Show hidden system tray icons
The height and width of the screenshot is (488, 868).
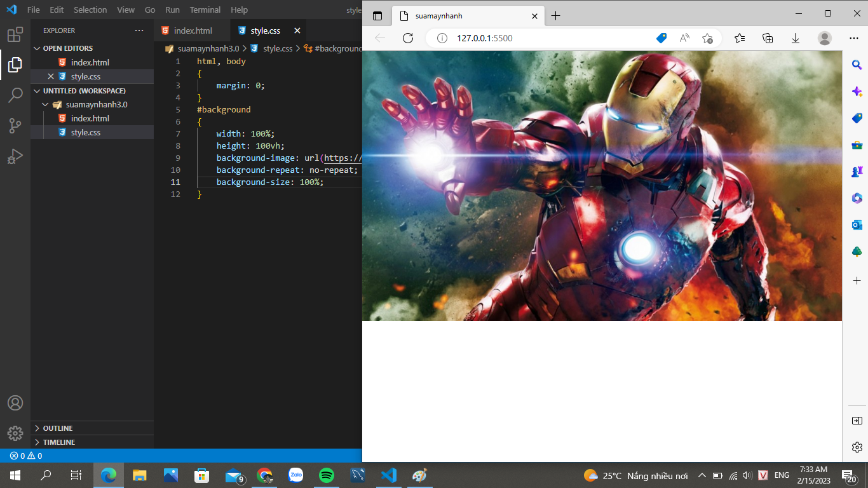(702, 475)
